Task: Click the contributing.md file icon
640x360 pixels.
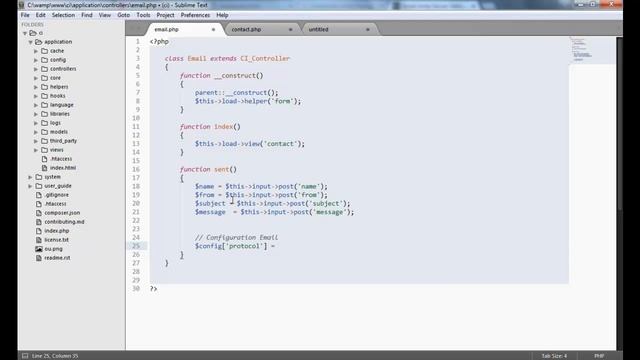Action: (x=39, y=222)
